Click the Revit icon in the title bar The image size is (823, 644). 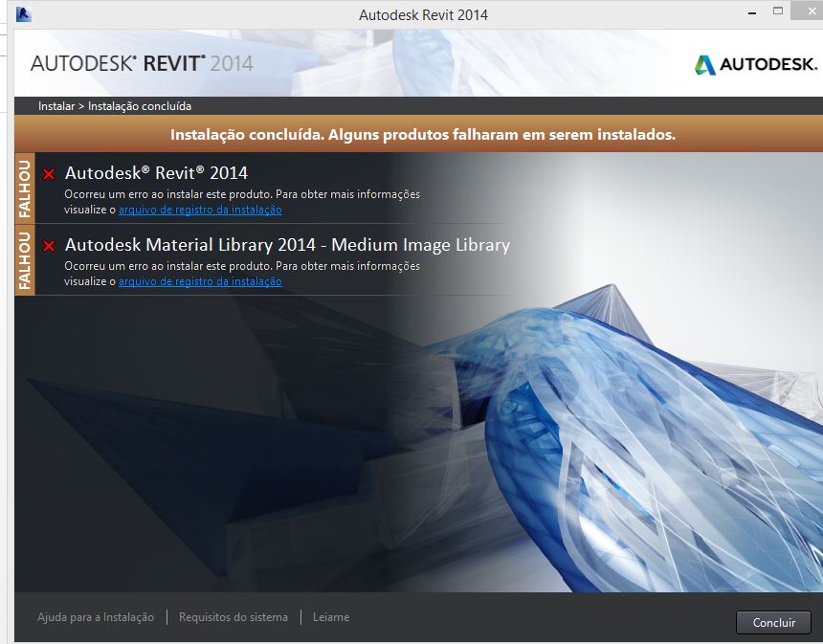pyautogui.click(x=24, y=14)
